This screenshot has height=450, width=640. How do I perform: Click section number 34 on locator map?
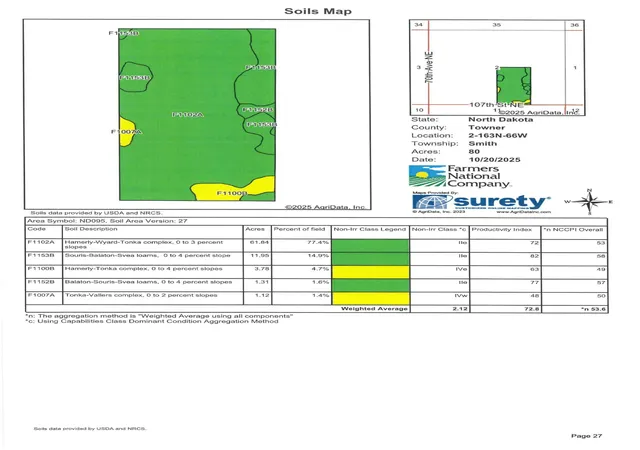pyautogui.click(x=418, y=25)
